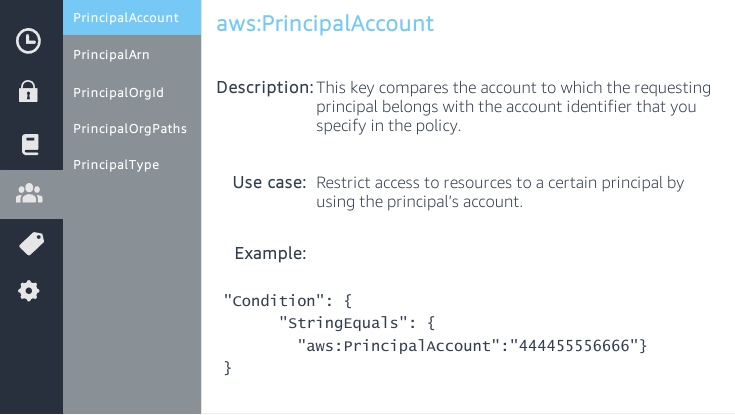Open the clock icon section in sidebar
The image size is (735, 415).
coord(29,41)
